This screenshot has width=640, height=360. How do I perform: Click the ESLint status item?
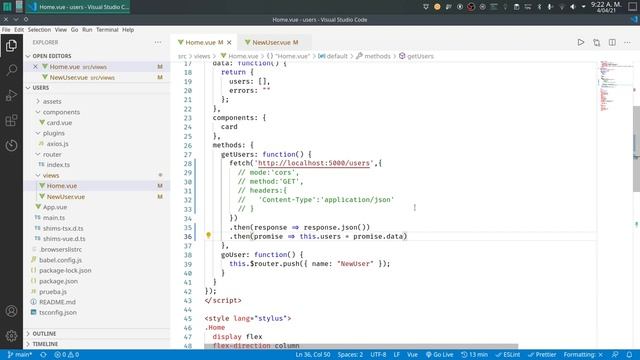pyautogui.click(x=508, y=355)
